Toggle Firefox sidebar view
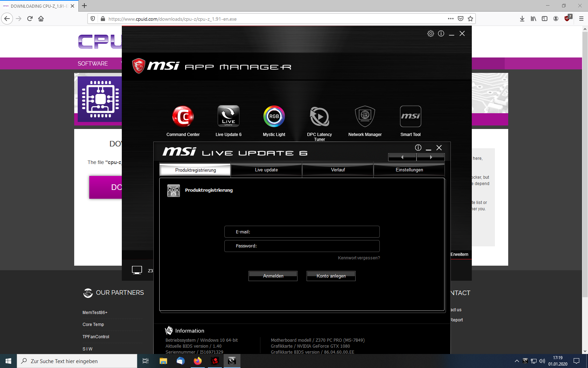The image size is (588, 368). point(545,19)
